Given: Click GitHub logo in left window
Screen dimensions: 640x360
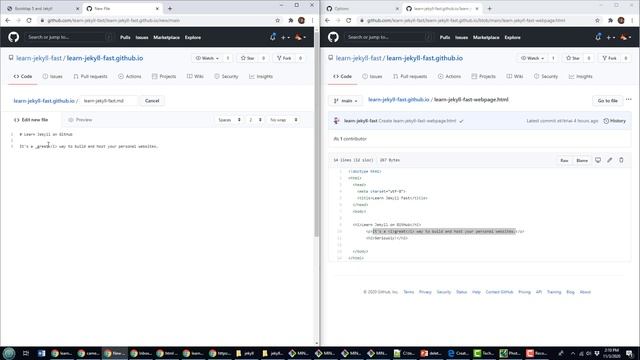Looking at the screenshot, I should 13,37.
